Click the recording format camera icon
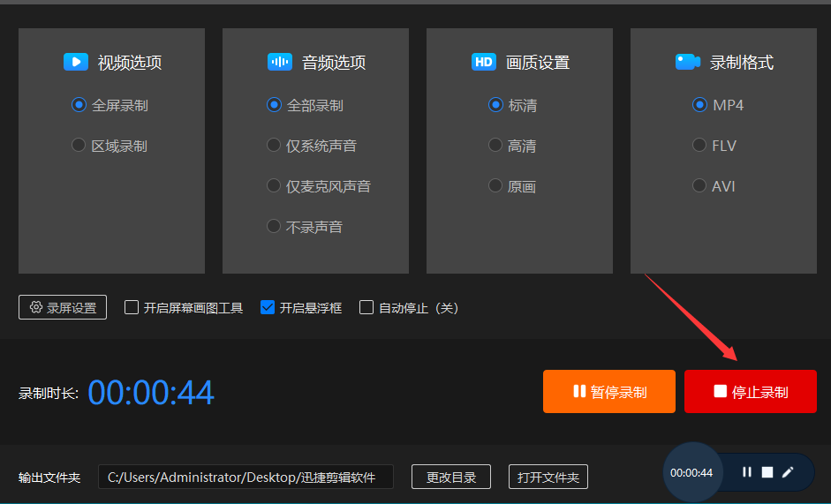The width and height of the screenshot is (831, 504). (688, 62)
